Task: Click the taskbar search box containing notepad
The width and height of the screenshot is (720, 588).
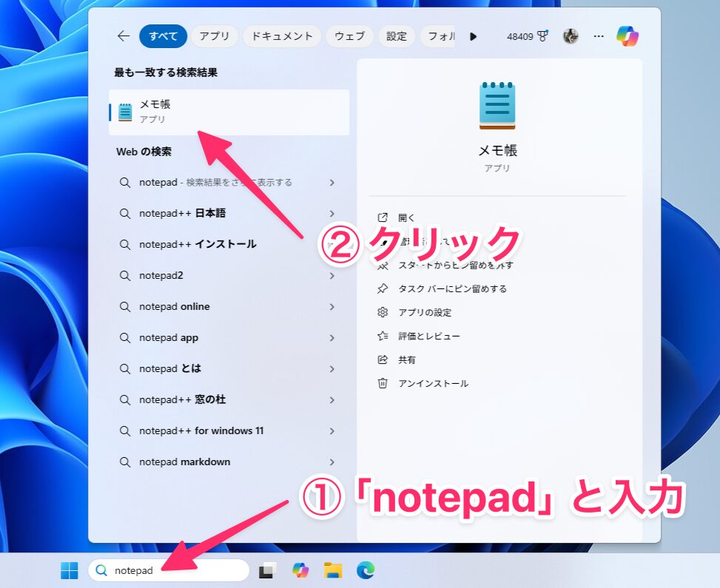Action: pos(169,570)
